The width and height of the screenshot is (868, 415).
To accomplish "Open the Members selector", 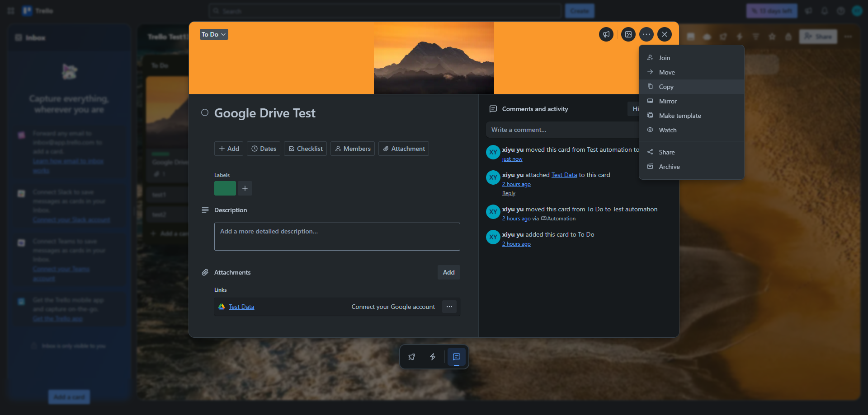I will (353, 149).
